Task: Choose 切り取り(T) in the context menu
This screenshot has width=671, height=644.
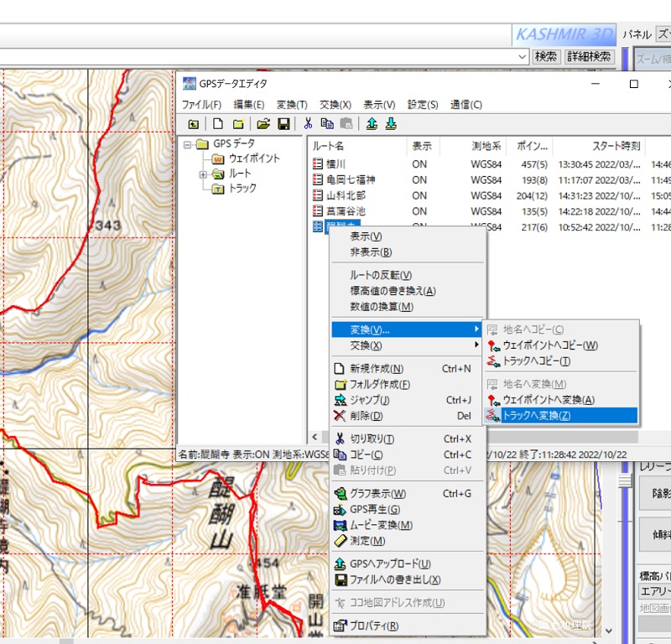Action: pos(408,439)
